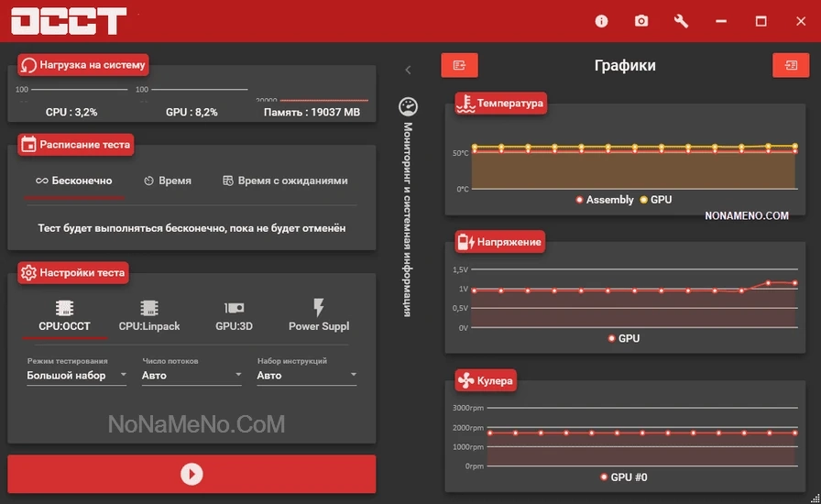This screenshot has width=821, height=504.
Task: Click the left red graph panel button
Action: 459,65
